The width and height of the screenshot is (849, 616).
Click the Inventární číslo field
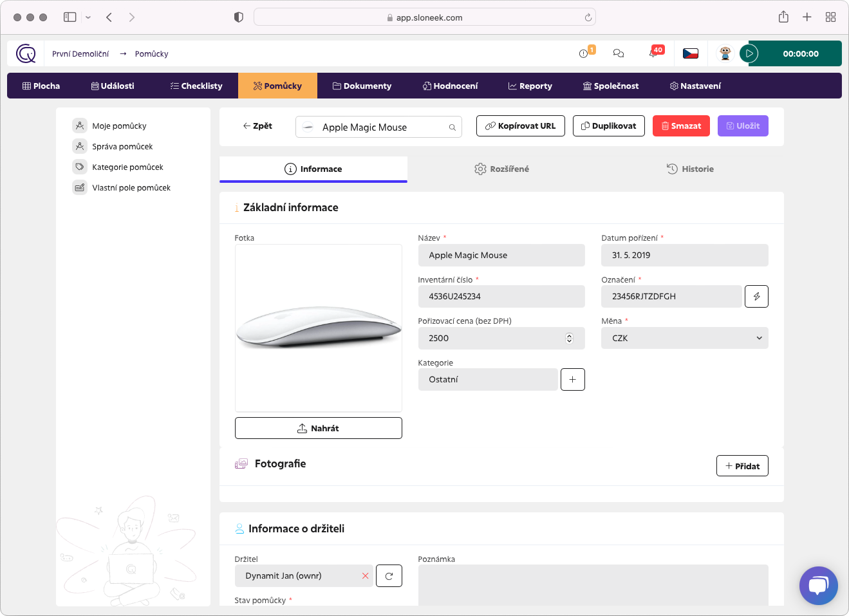click(x=501, y=296)
